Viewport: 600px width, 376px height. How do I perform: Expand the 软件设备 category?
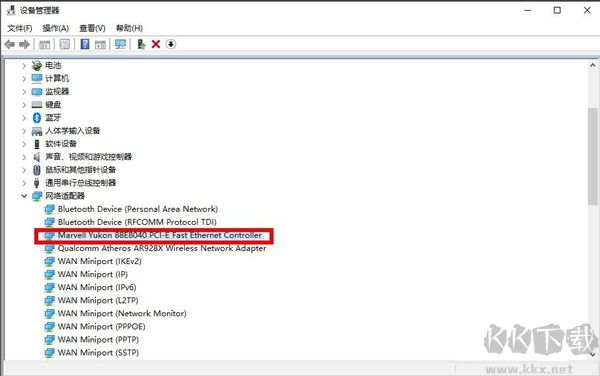[x=24, y=144]
